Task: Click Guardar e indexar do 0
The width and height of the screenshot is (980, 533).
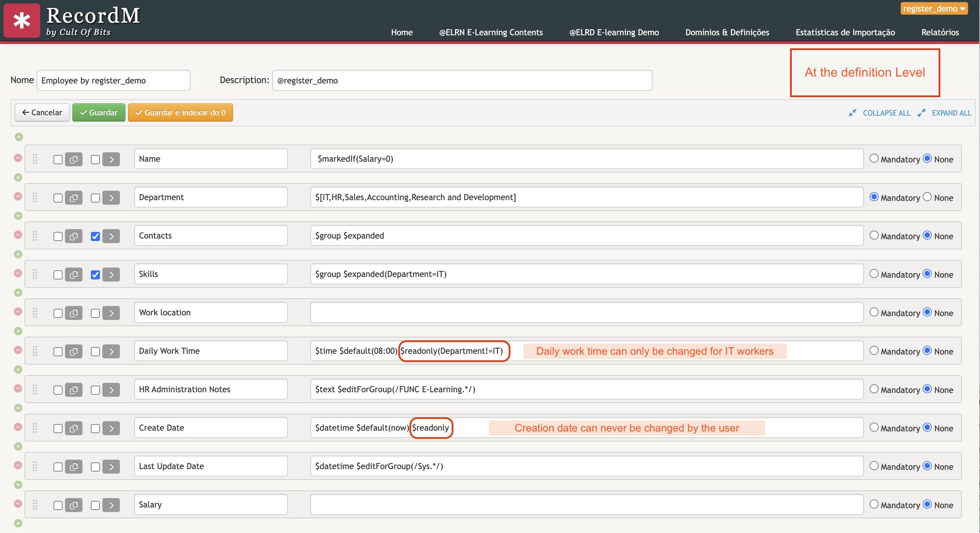Action: pyautogui.click(x=180, y=112)
